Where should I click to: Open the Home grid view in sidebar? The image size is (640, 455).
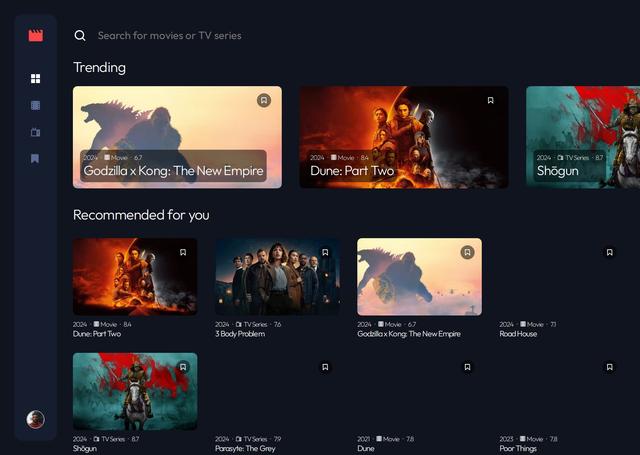pos(35,78)
